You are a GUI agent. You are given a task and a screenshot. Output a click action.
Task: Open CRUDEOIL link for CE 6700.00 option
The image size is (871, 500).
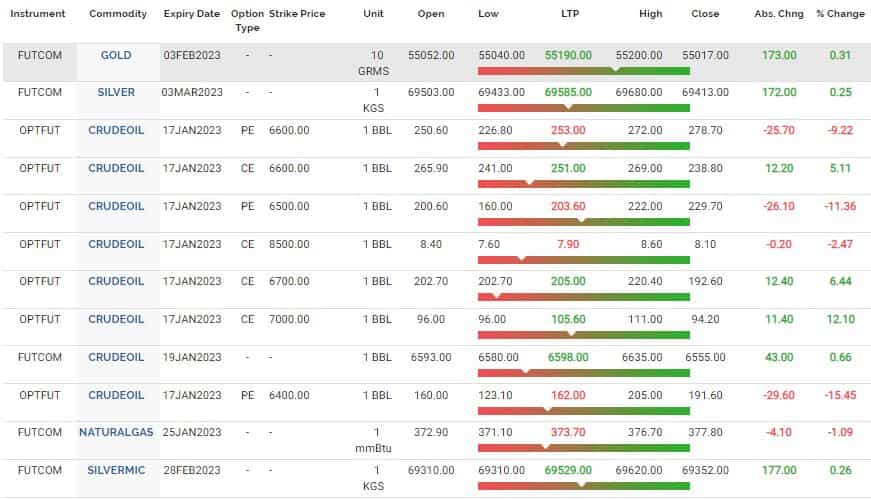116,281
